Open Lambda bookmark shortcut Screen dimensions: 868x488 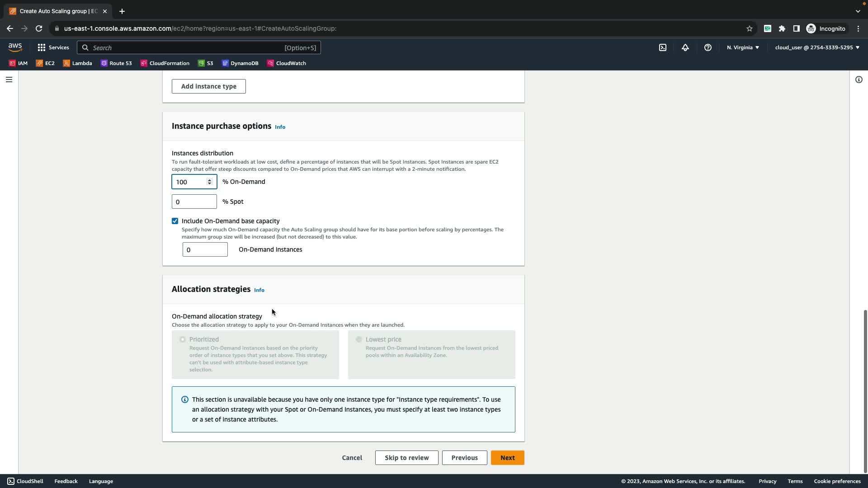(x=77, y=63)
